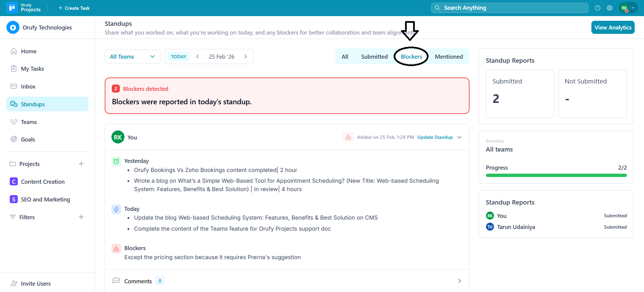
Task: Click the Orufy Projects logo icon
Action: tap(12, 8)
